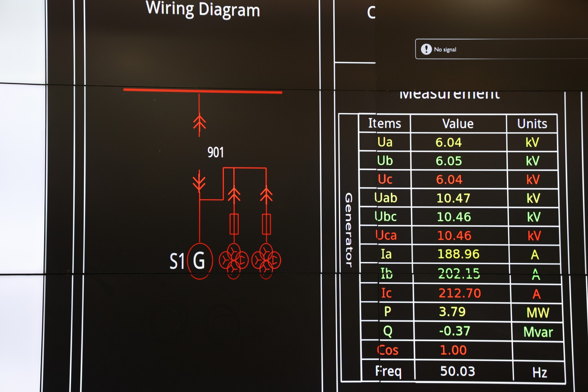Click the No signal warning icon
Screen dimensions: 588x392
pyautogui.click(x=426, y=49)
